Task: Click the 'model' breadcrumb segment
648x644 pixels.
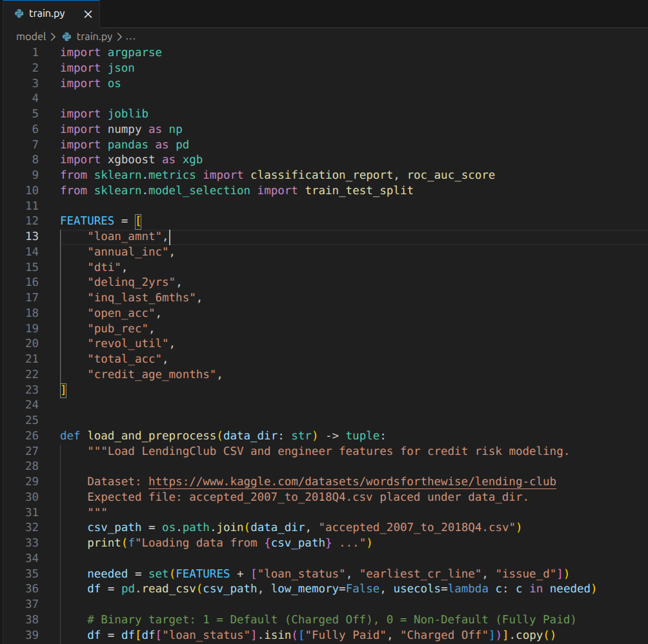Action: (x=31, y=37)
